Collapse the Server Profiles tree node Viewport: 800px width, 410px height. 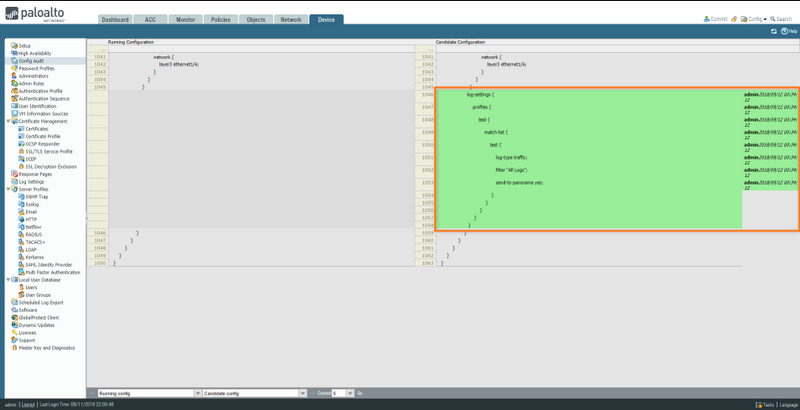[x=8, y=189]
